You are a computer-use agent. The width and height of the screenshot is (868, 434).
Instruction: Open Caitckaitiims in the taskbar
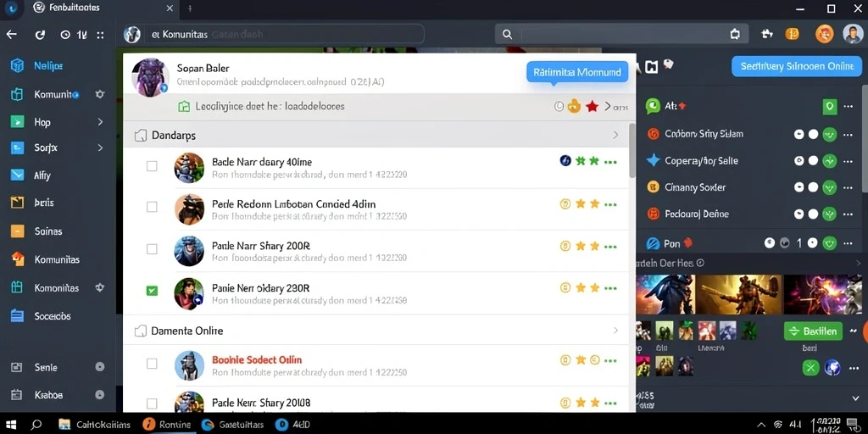95,425
